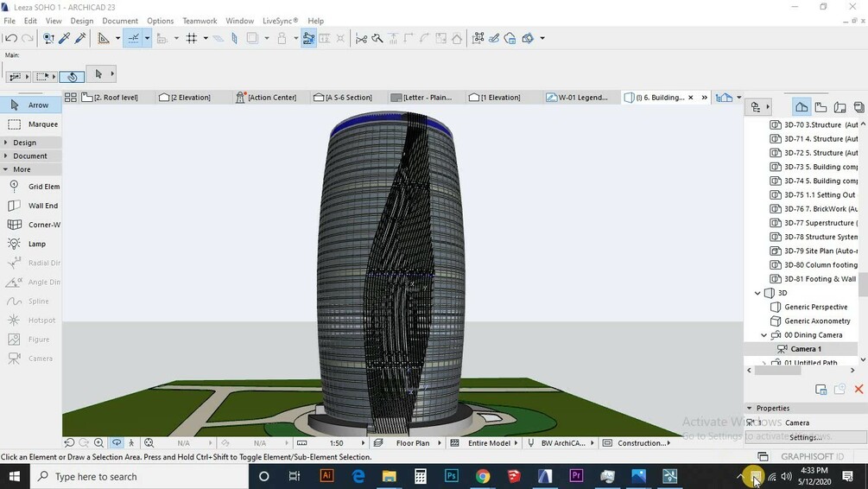
Task: Open Photoshop from the taskbar
Action: point(452,476)
